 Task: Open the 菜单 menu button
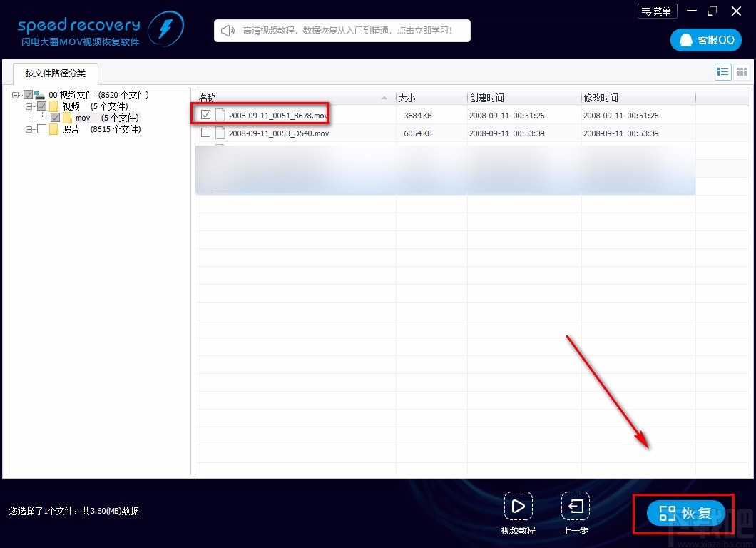click(657, 11)
